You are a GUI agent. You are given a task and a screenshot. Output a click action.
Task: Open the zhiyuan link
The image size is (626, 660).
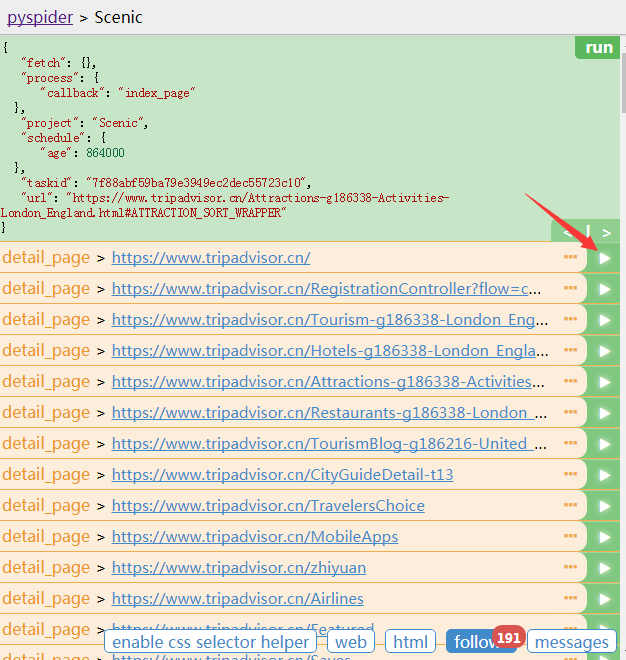tap(239, 568)
